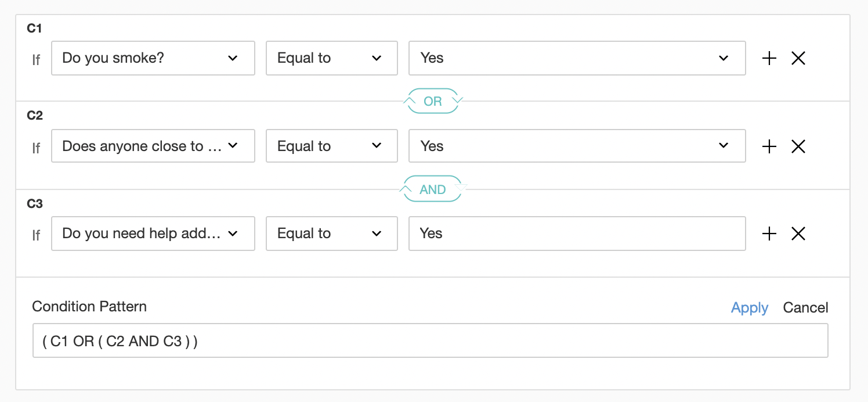Click the plus icon in condition C1
This screenshot has height=402, width=868.
[x=769, y=58]
